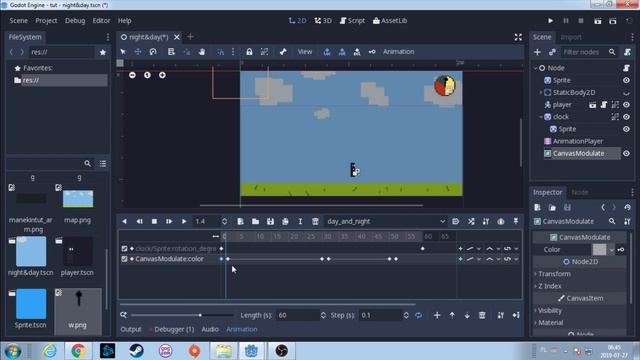The image size is (640, 360).
Task: Open the day_and_night animation dropdown
Action: pos(386,221)
